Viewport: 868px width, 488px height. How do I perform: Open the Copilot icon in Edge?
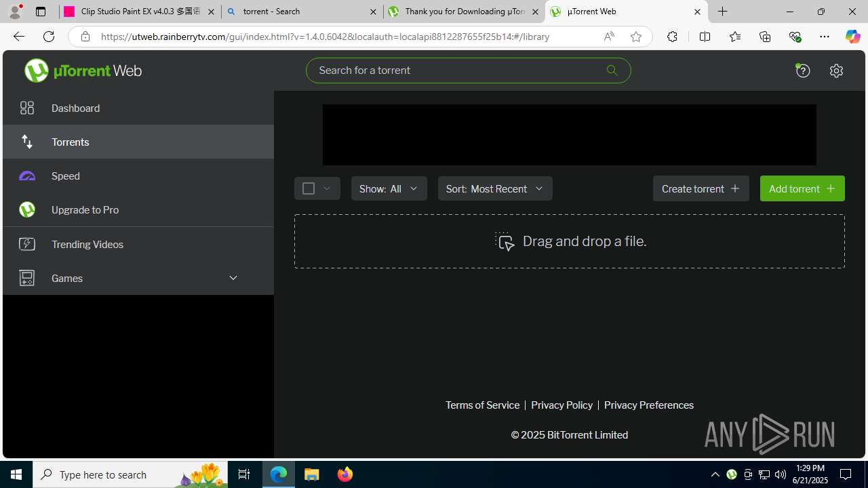(x=852, y=37)
